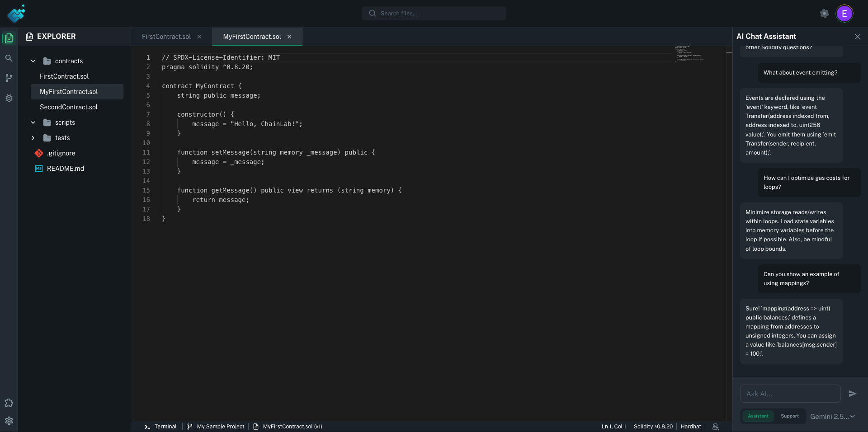Focus the Ask AI input field
Screen dimensions: 868x432
[790, 394]
